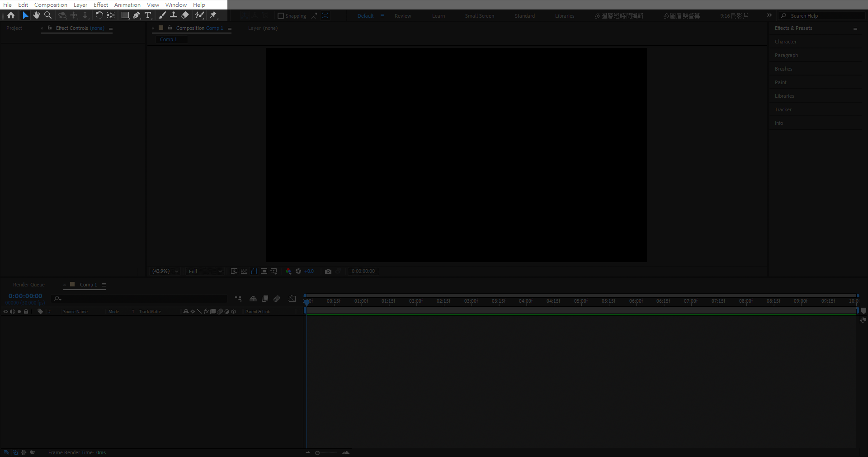Select the Clone Stamp tool
Image resolution: width=868 pixels, height=457 pixels.
tap(174, 15)
